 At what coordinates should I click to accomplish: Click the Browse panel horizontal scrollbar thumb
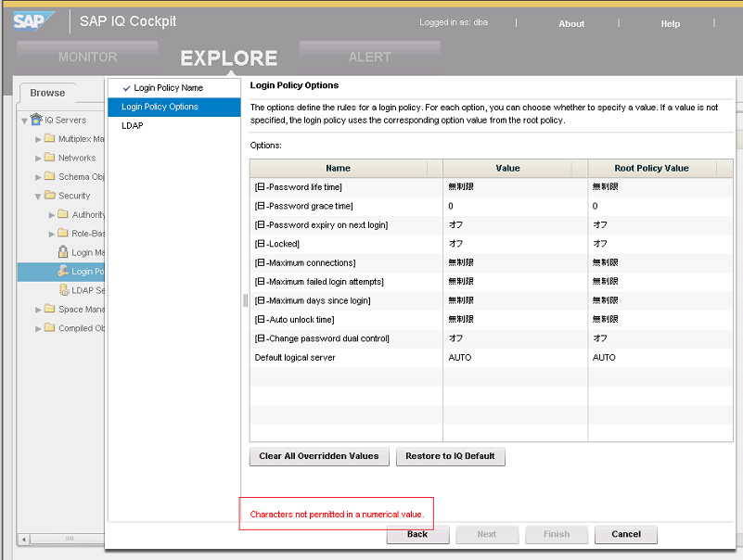pyautogui.click(x=70, y=539)
